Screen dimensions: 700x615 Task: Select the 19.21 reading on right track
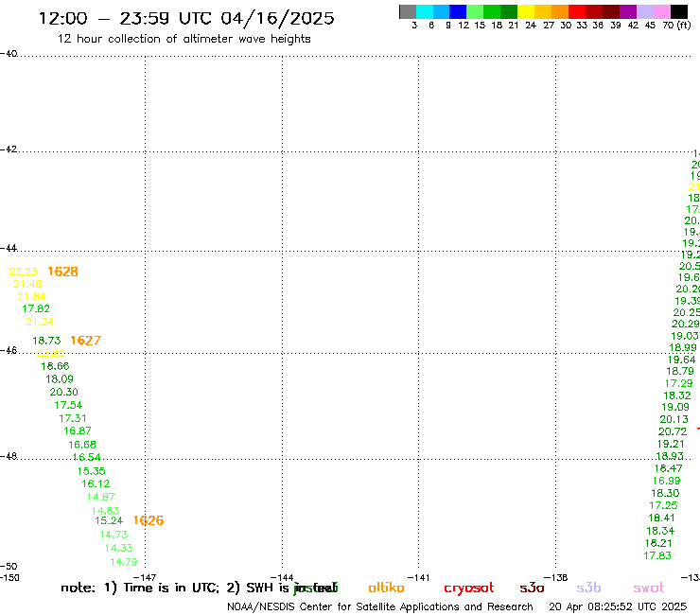click(x=671, y=445)
